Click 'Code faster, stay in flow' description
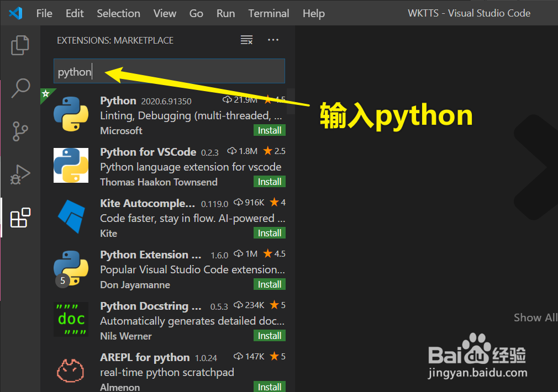Screen dimensions: 558x392 pyautogui.click(x=192, y=219)
